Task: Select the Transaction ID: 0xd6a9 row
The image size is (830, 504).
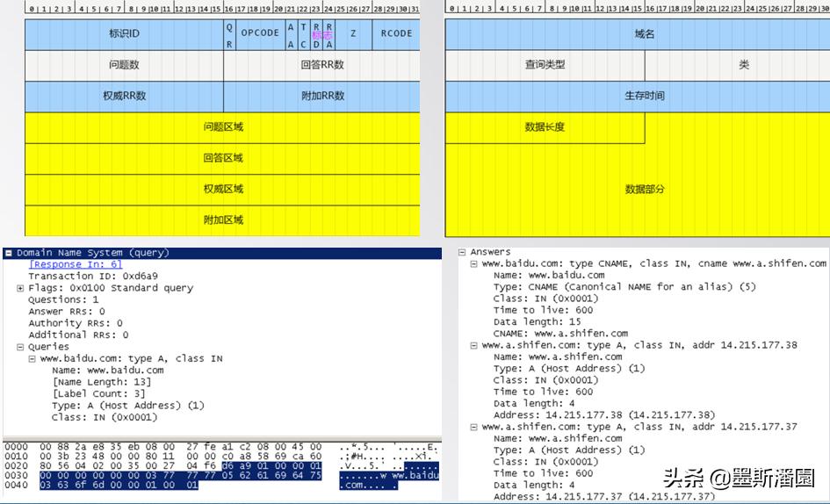Action: (x=93, y=277)
